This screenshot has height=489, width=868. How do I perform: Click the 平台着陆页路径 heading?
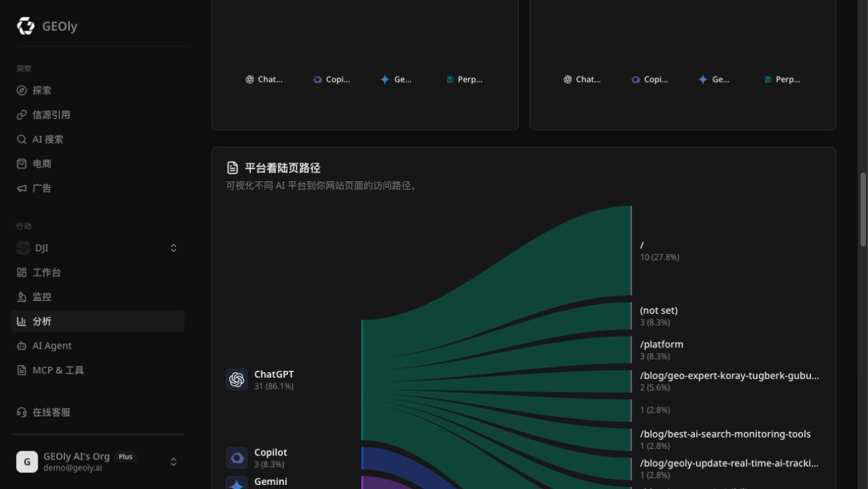[283, 168]
